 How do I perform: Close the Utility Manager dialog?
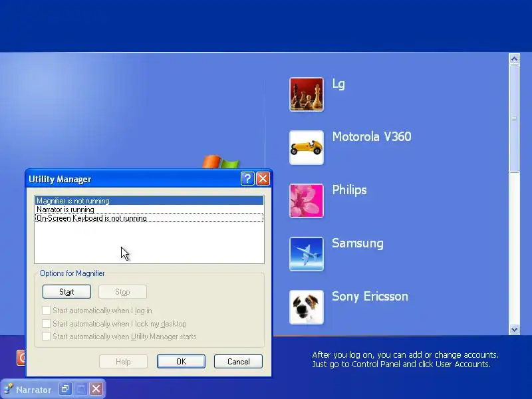[x=263, y=178]
